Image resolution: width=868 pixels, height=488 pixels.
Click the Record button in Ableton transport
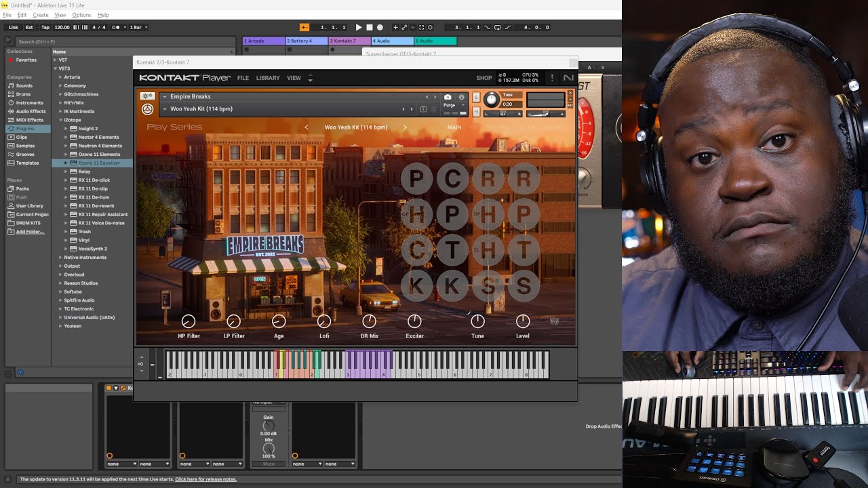pyautogui.click(x=380, y=27)
